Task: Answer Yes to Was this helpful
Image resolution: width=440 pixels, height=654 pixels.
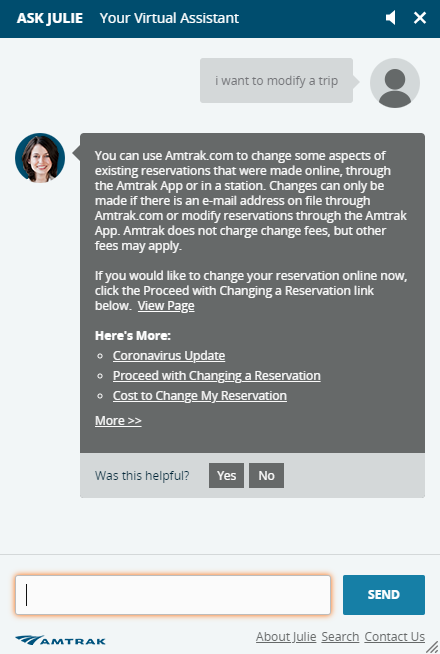Action: tap(226, 475)
